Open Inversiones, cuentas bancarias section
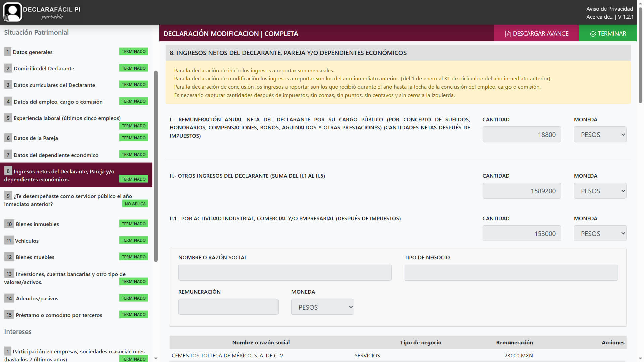Viewport: 644px width, 362px height. pyautogui.click(x=76, y=278)
